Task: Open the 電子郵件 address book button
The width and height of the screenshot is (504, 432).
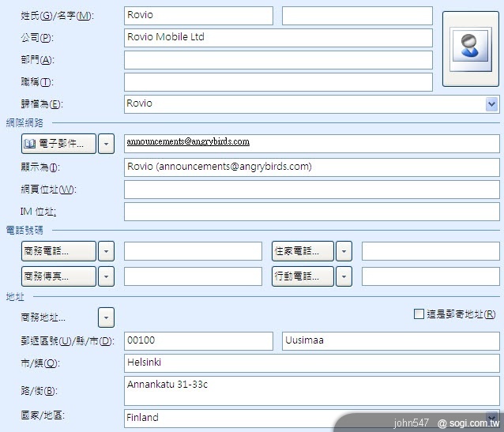Action: [x=58, y=144]
